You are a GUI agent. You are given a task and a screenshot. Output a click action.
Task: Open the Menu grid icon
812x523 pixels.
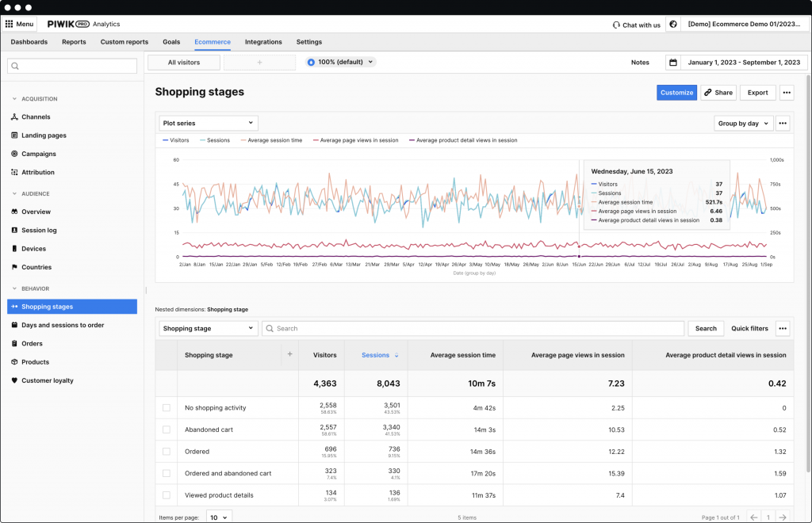9,24
